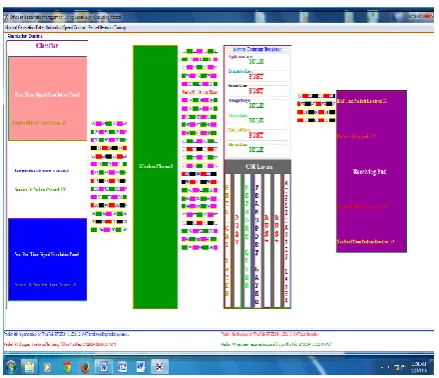Viewport: 439px width, 378px height.
Task: Click the Application Layer IDLE status
Action: (256, 61)
